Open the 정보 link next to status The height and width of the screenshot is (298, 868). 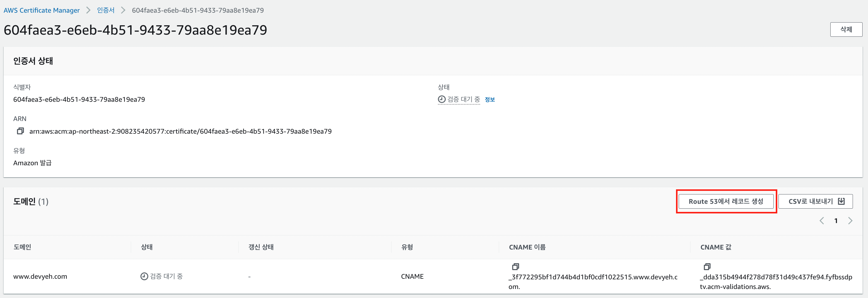[489, 99]
